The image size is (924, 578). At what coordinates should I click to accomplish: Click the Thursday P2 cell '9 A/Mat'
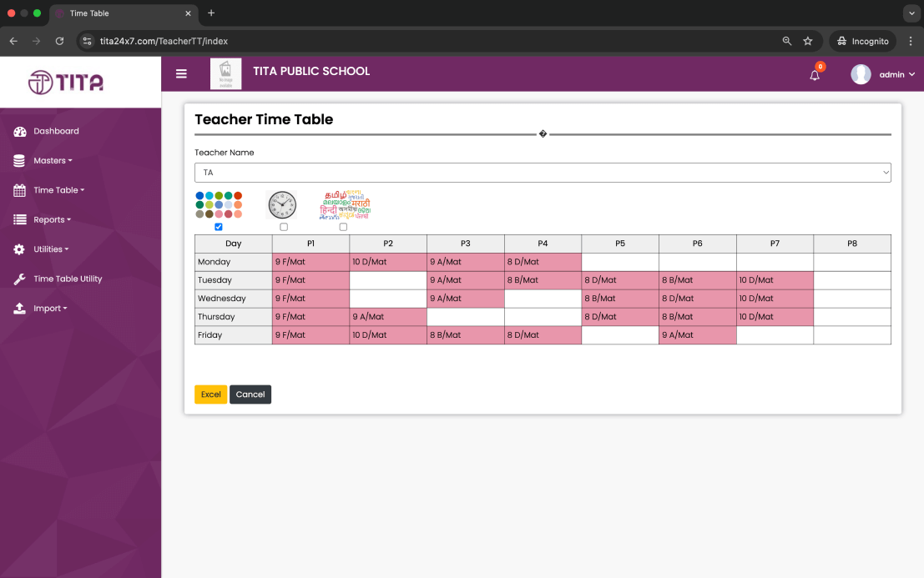point(388,317)
